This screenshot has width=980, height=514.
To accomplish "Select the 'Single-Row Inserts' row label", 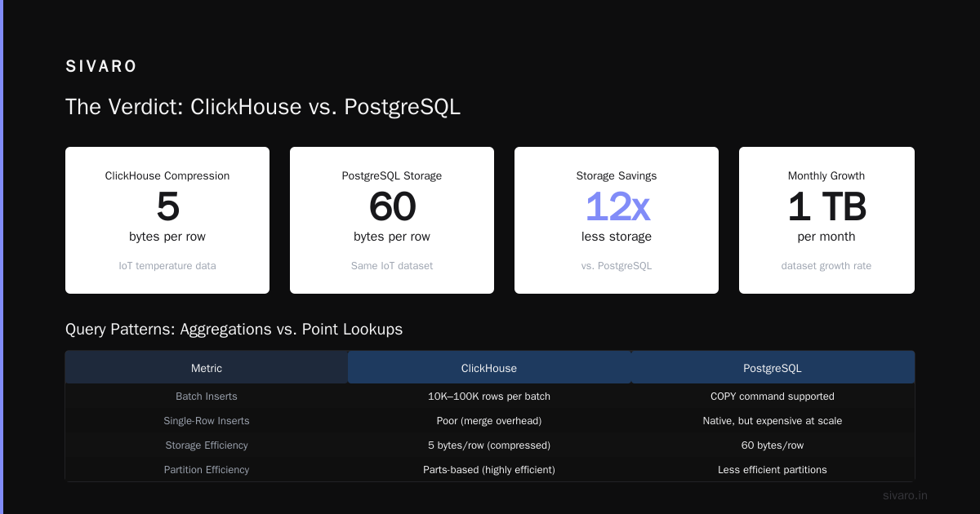I will [x=207, y=421].
